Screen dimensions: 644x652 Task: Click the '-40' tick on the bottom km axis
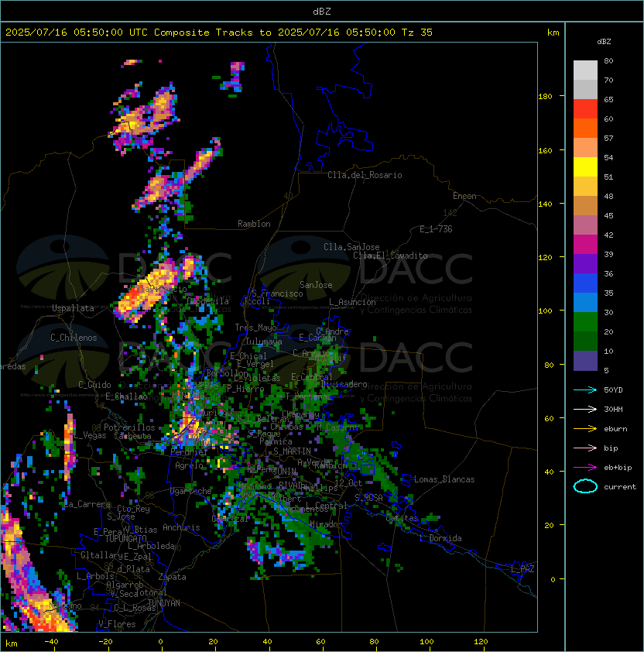point(51,642)
